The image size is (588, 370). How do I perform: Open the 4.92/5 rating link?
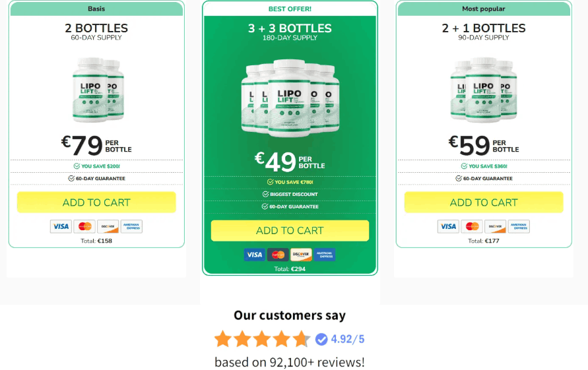348,339
